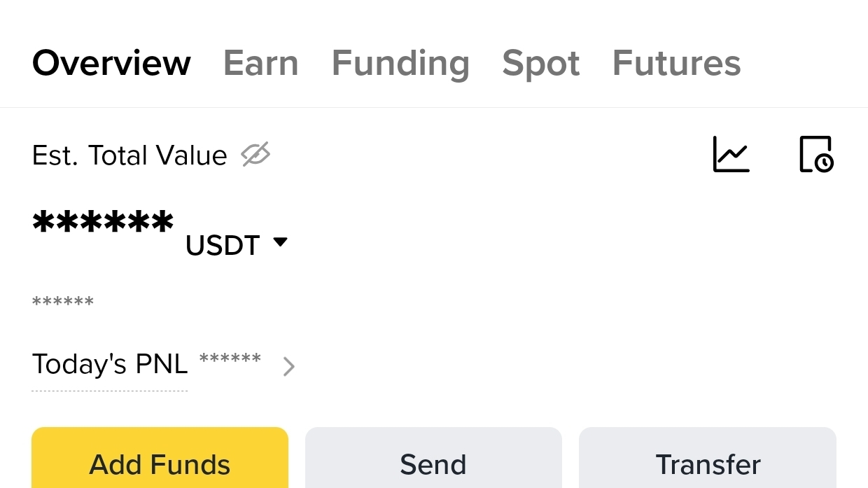Go to the Spot tab
The height and width of the screenshot is (488, 868).
540,63
